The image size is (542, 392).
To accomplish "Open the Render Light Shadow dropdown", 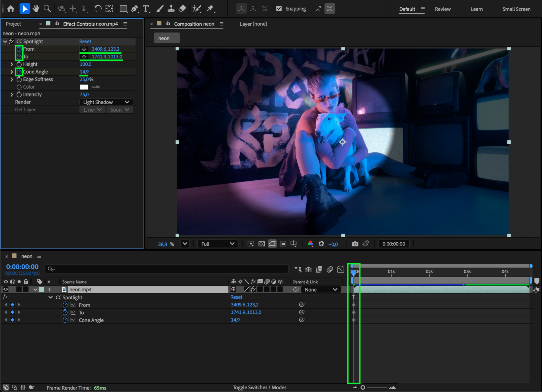I will [x=106, y=102].
